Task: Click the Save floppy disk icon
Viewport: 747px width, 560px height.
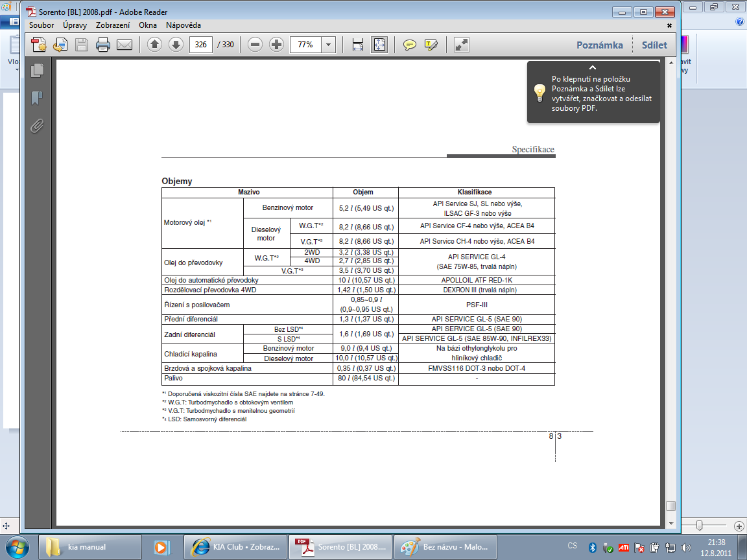Action: [x=82, y=45]
